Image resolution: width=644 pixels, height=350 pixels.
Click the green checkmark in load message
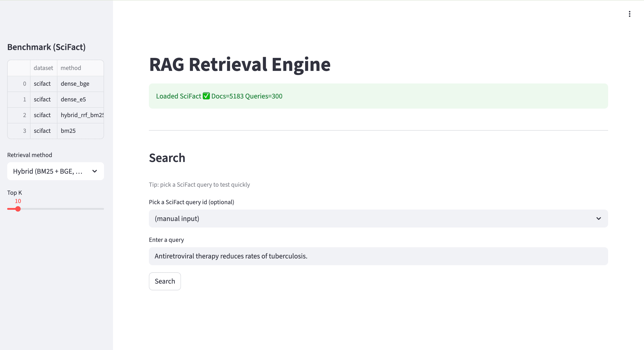coord(206,96)
